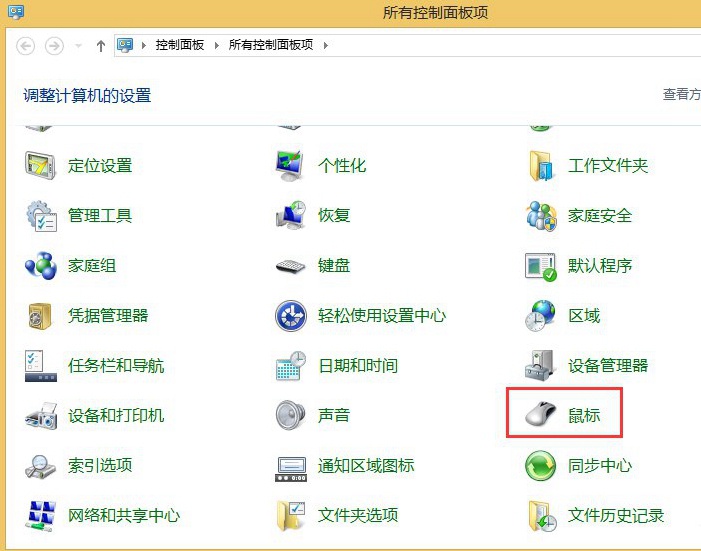This screenshot has height=551, width=701.
Task: Open the 日期和时间 calendar clock icon
Action: pos(291,366)
